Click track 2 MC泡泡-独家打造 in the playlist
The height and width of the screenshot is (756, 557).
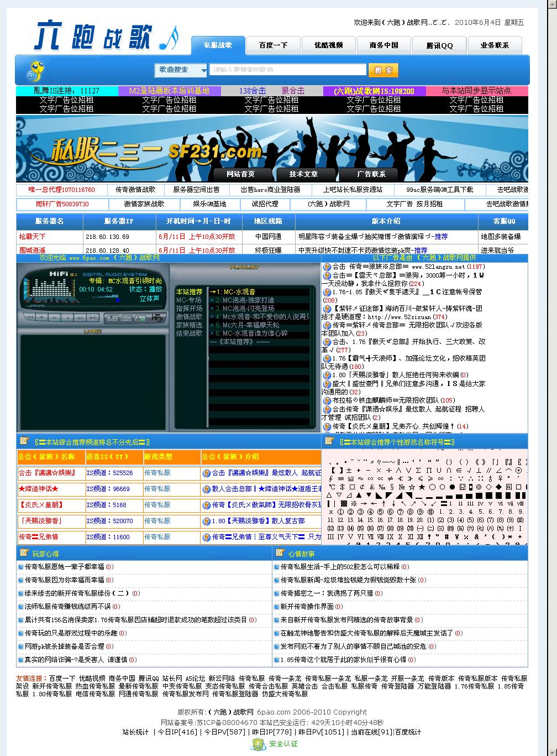point(248,300)
